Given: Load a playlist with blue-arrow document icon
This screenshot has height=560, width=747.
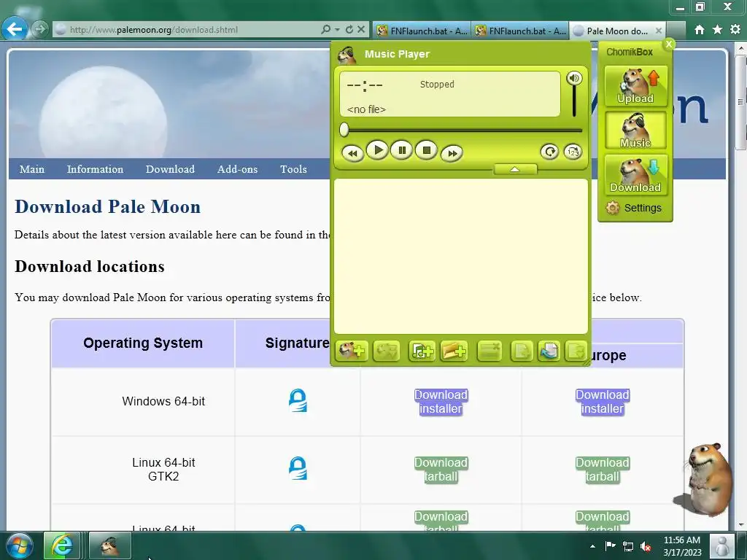Looking at the screenshot, I should (549, 351).
